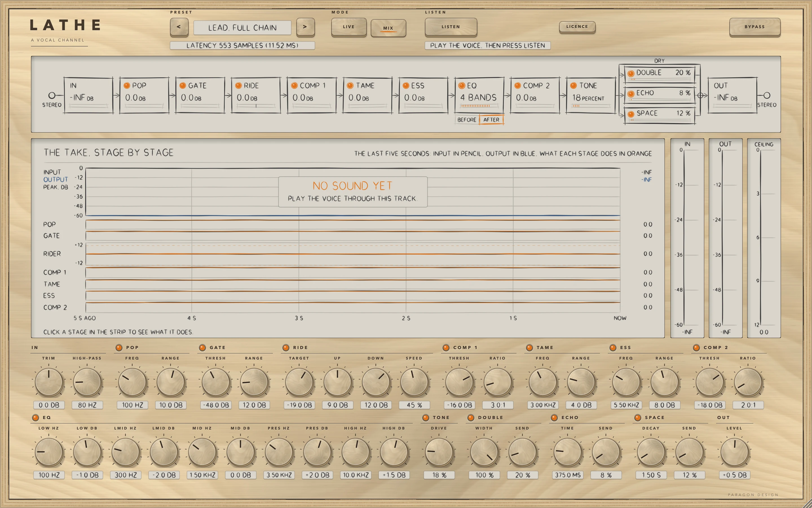
Task: Disable the RIDE section LED above its knobs
Action: (286, 348)
